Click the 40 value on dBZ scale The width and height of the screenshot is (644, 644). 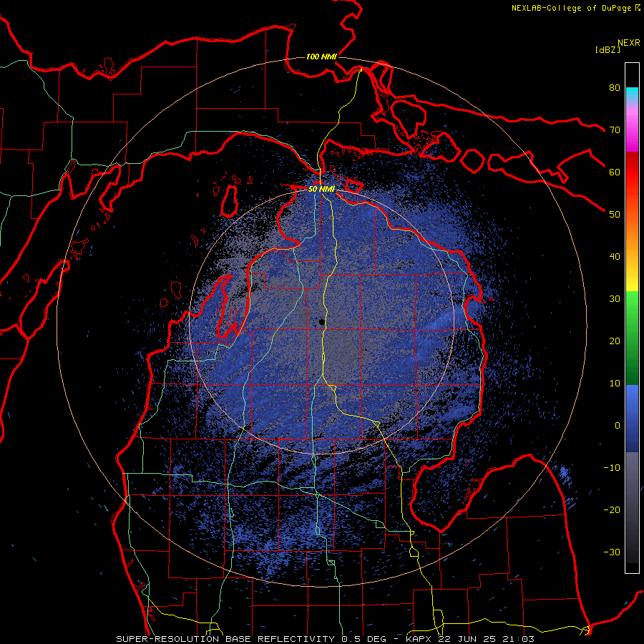(x=615, y=257)
